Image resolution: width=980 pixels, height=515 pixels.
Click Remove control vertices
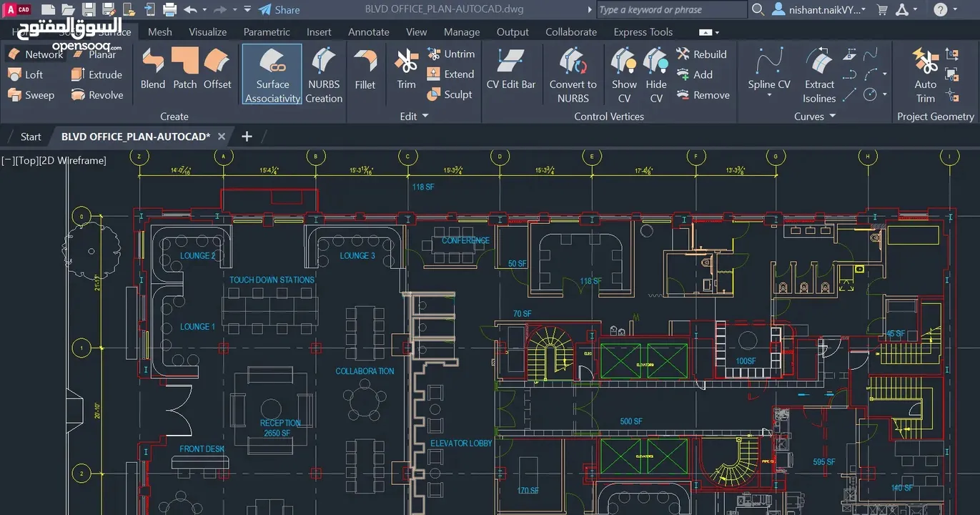[703, 95]
